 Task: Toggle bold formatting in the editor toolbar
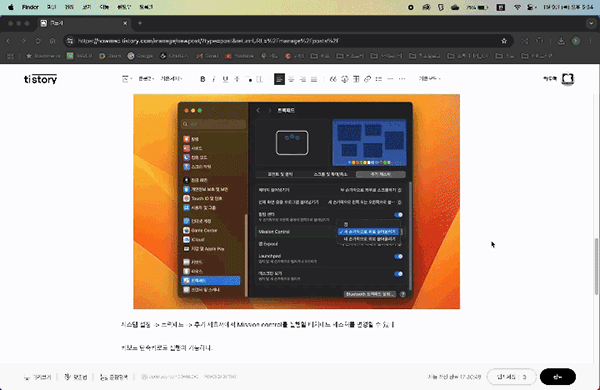click(203, 79)
